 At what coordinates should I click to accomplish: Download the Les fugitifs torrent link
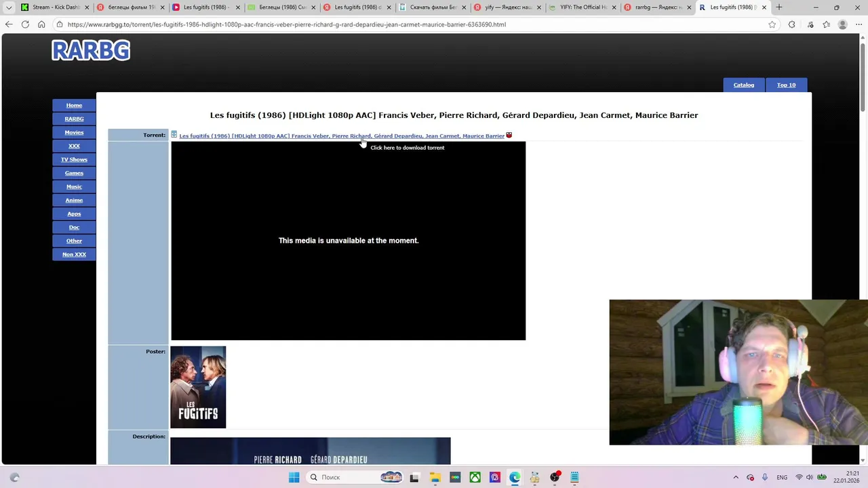(x=342, y=136)
